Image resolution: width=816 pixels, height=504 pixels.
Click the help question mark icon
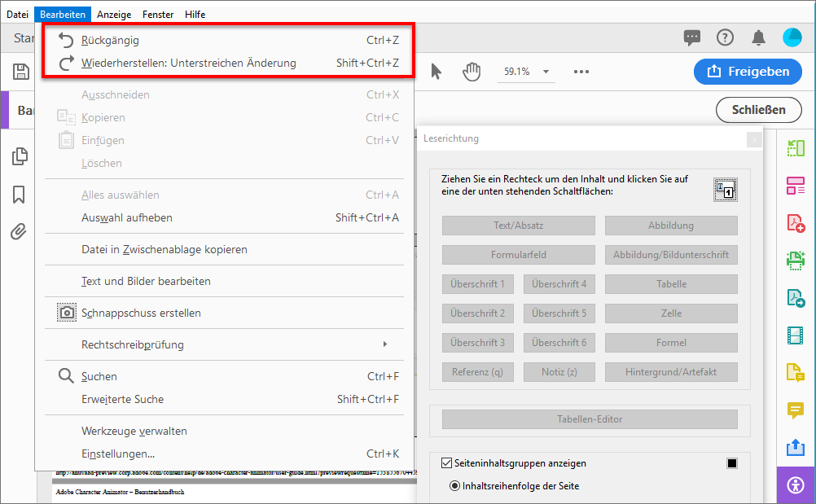point(725,37)
